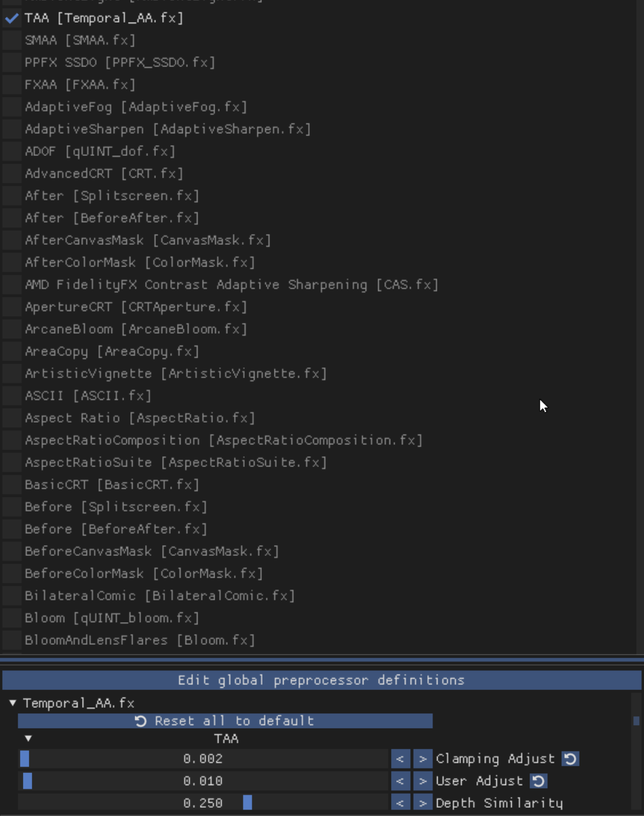Increase User Adjust with right arrow

click(422, 781)
